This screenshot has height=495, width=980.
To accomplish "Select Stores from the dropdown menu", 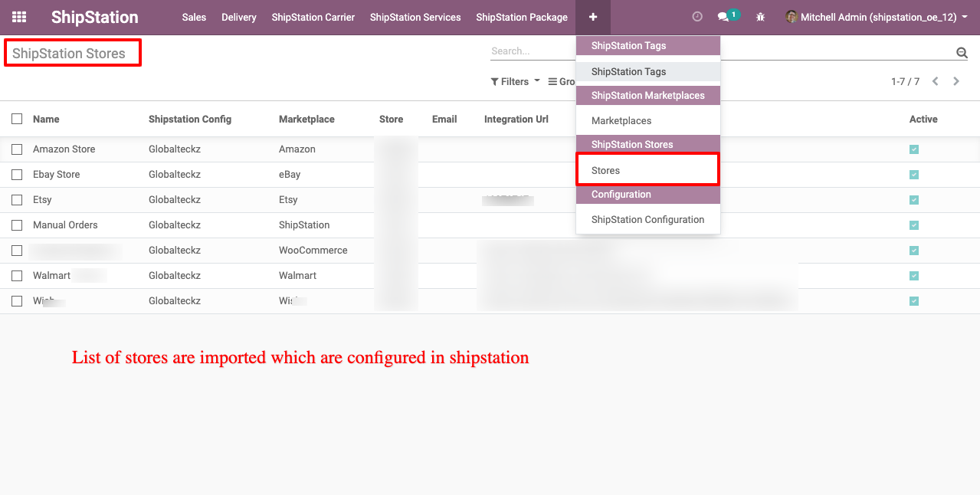I will [x=606, y=170].
